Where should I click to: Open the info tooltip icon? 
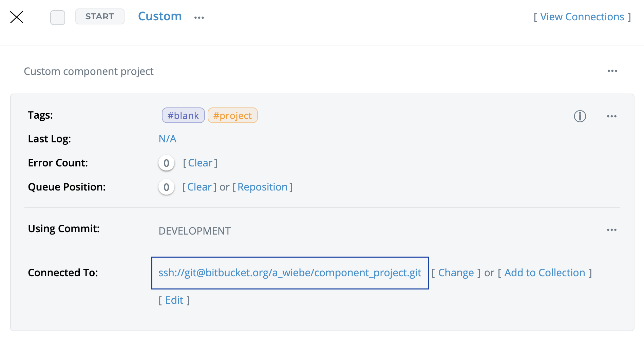tap(580, 116)
